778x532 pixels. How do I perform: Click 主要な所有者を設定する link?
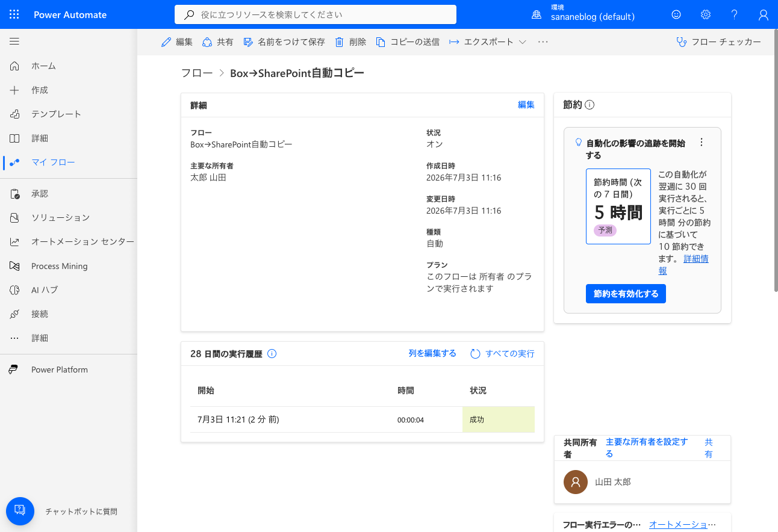coord(647,448)
